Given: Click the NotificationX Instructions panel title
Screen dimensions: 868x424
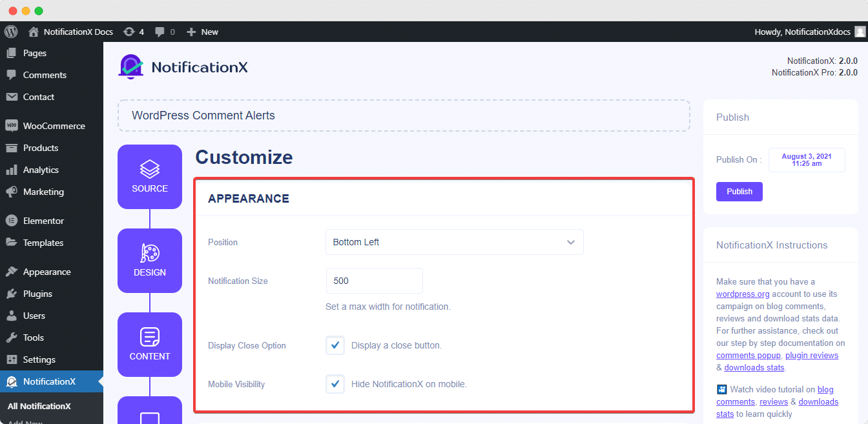Looking at the screenshot, I should [772, 245].
